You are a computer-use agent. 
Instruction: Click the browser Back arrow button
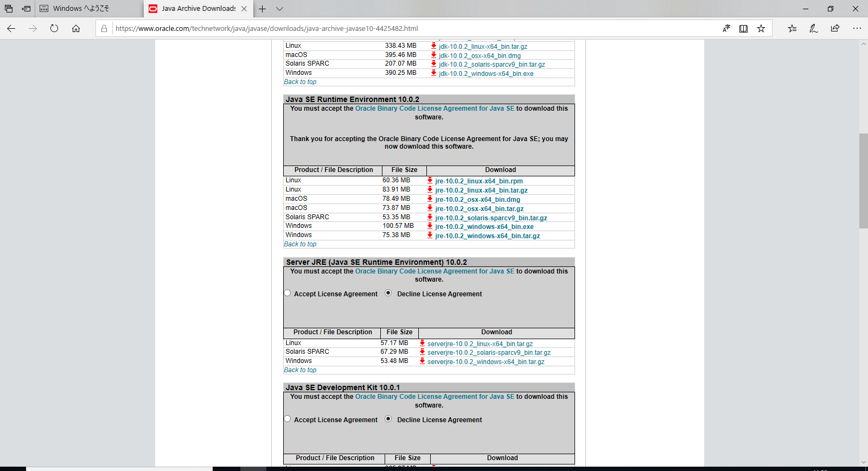tap(11, 28)
